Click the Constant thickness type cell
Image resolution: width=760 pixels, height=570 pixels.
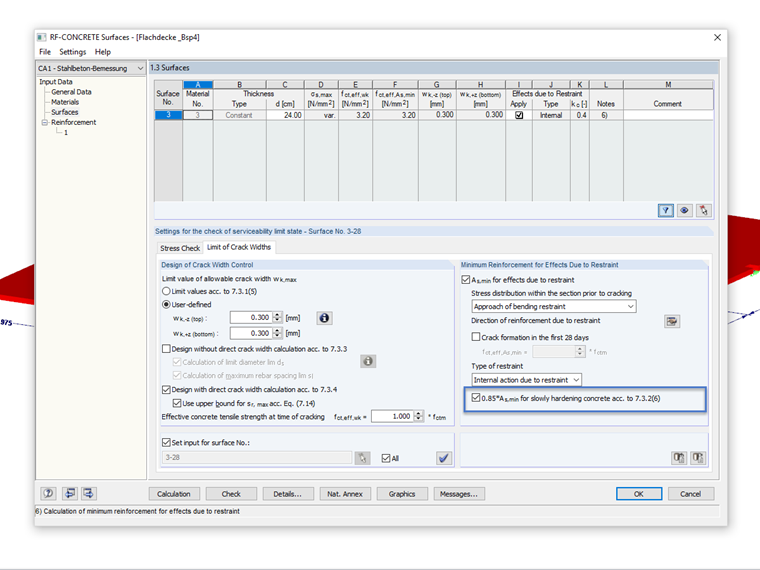pos(239,115)
